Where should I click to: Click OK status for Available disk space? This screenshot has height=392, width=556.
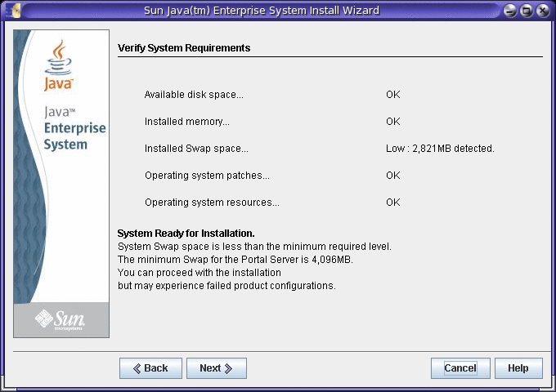click(393, 95)
